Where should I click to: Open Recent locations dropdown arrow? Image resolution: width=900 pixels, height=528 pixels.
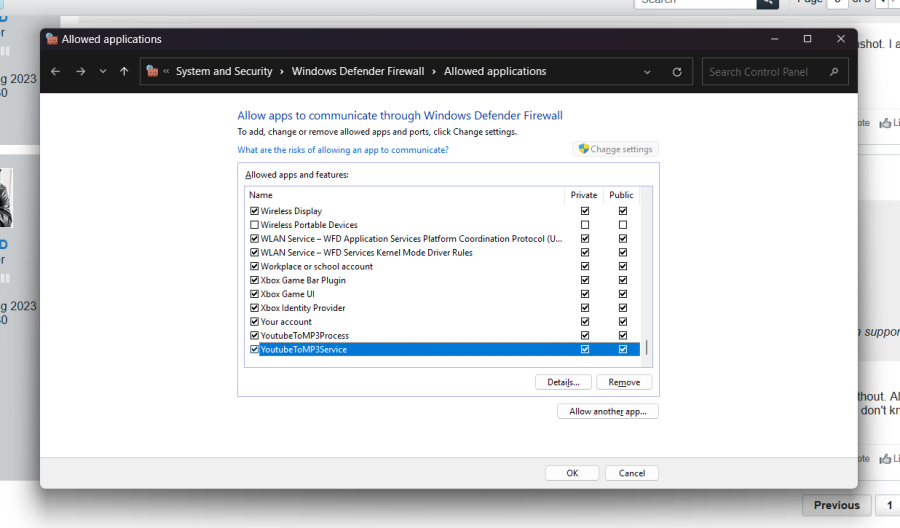[x=102, y=72]
